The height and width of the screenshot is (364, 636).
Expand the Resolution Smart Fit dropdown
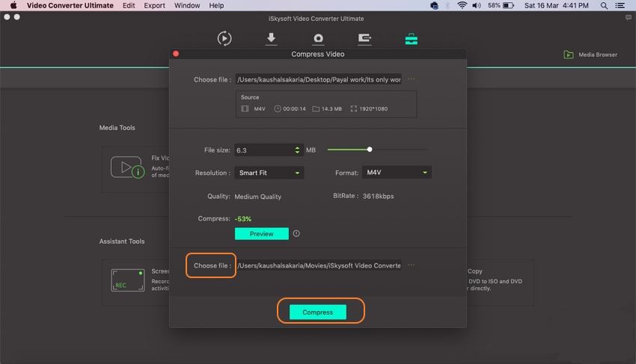(x=269, y=173)
